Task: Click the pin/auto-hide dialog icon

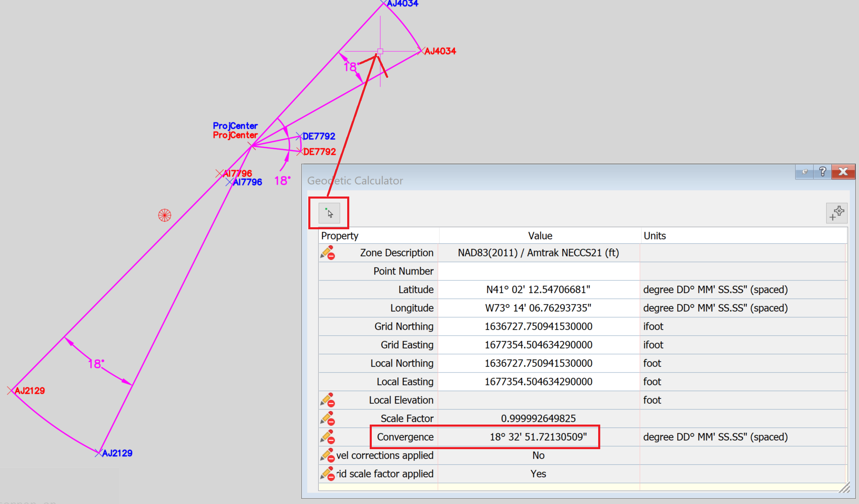Action: [x=805, y=172]
